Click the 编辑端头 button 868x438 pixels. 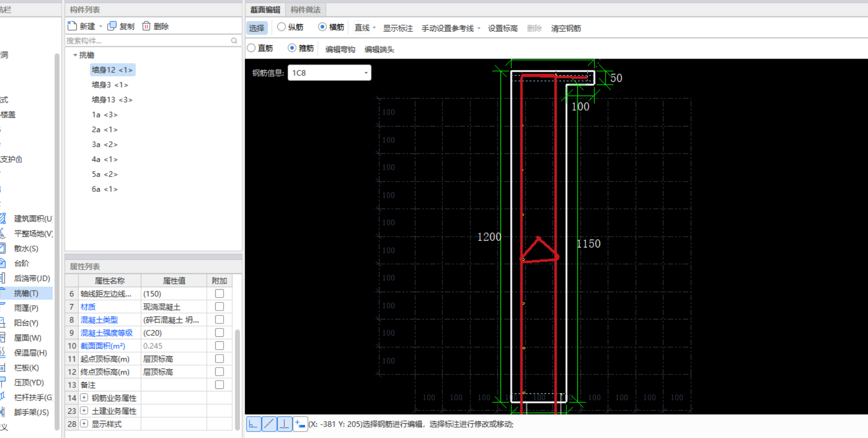(x=379, y=49)
